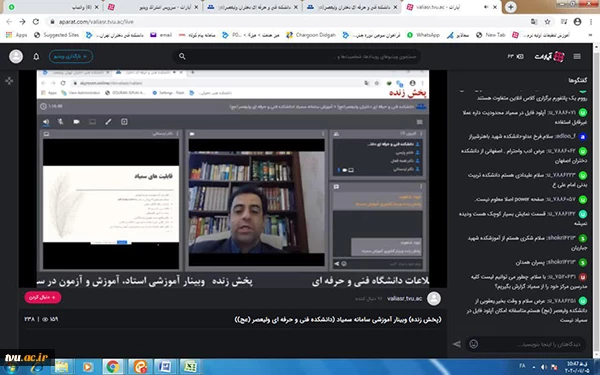This screenshot has width=600, height=375.
Task: Open the valiasr.tvu.ac channel link
Action: pos(404,298)
